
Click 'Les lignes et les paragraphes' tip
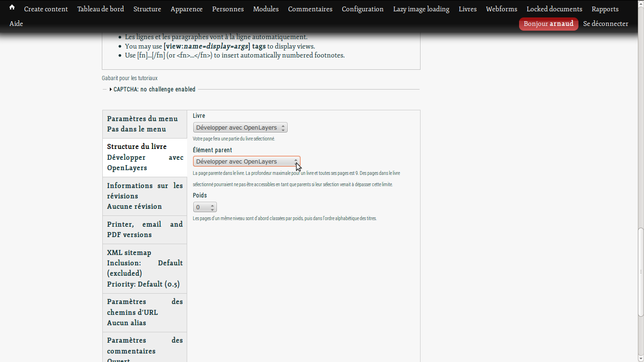click(x=216, y=37)
